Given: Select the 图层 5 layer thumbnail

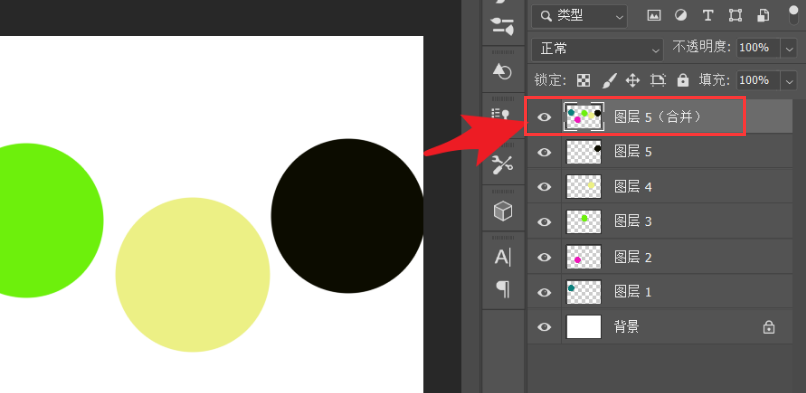Looking at the screenshot, I should 584,152.
